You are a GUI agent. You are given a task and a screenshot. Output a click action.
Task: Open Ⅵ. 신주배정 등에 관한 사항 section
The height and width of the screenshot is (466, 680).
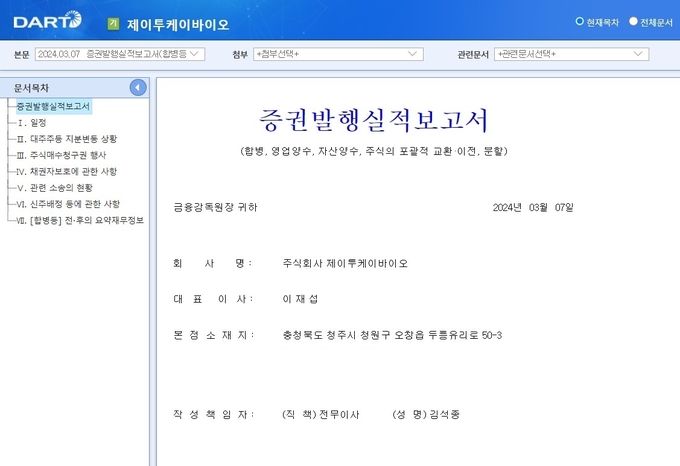pos(68,204)
